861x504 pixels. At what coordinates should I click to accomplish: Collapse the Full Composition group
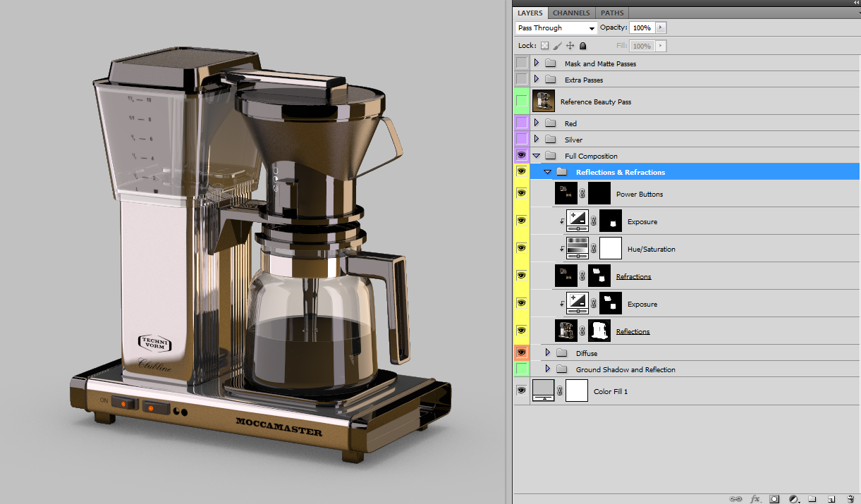(x=536, y=156)
